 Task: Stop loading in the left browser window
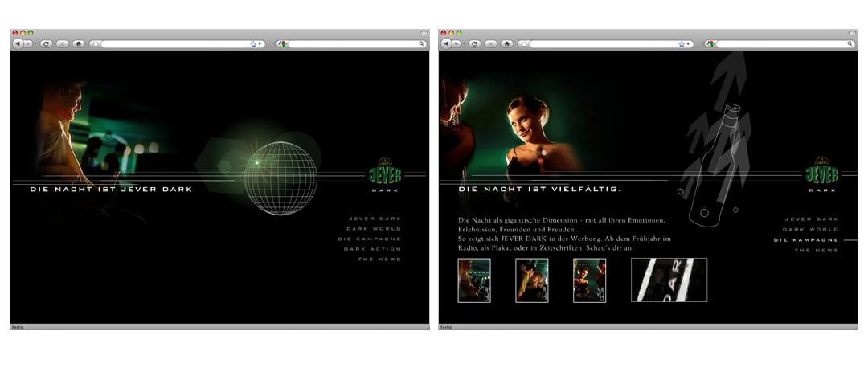point(63,43)
